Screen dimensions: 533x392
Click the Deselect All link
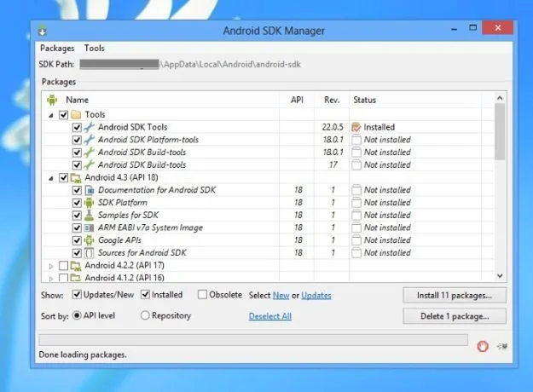tap(269, 316)
